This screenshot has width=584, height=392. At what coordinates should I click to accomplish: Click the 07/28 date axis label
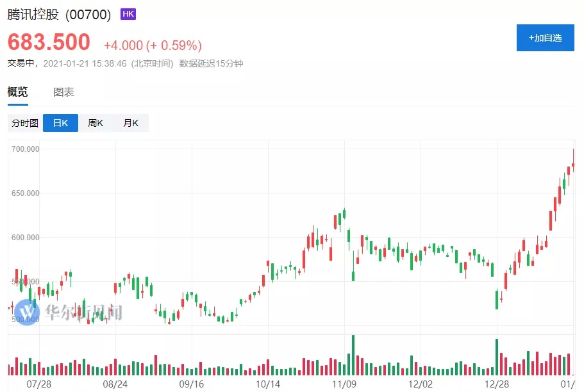(39, 384)
